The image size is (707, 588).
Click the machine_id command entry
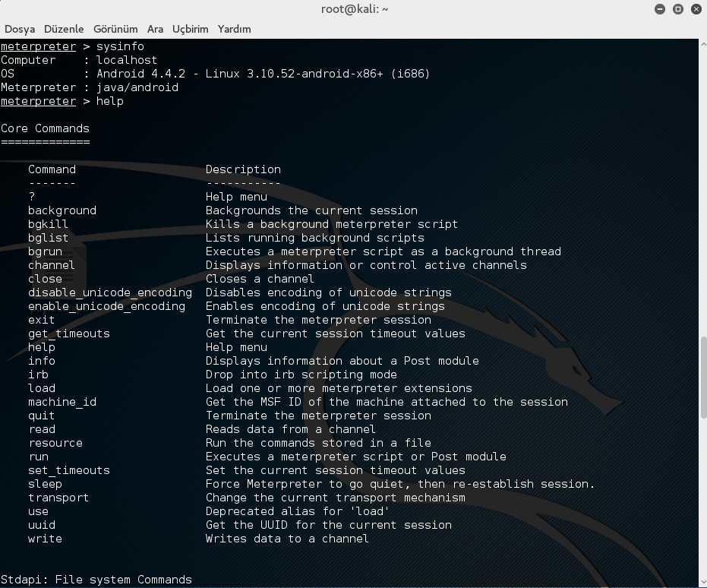[x=62, y=402]
